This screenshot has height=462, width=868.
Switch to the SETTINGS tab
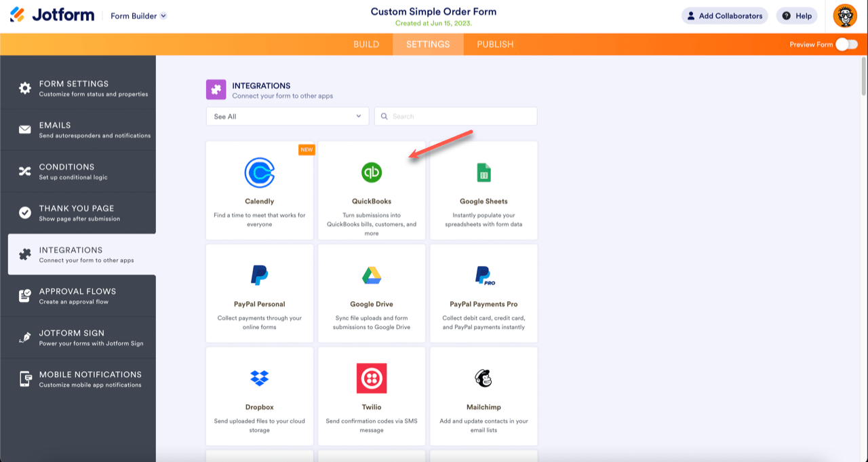coord(428,44)
